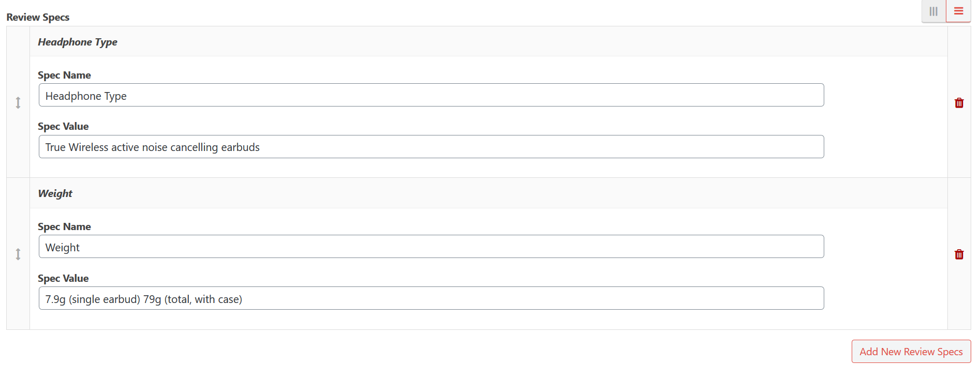Focus the Spec Name field containing Headphone Type
Viewport: 980px width, 379px height.
(432, 95)
